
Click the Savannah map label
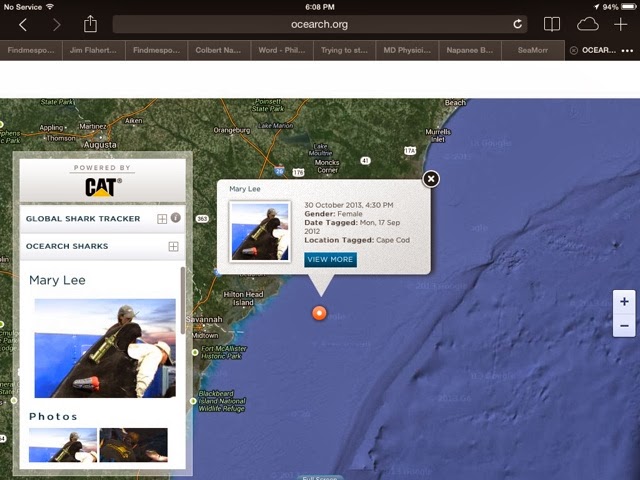[x=204, y=319]
